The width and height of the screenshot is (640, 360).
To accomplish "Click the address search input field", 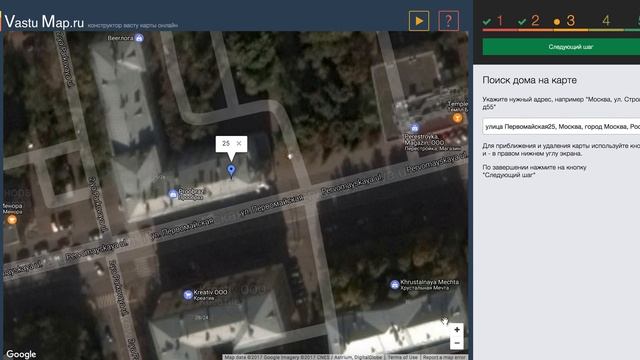I will coord(561,127).
